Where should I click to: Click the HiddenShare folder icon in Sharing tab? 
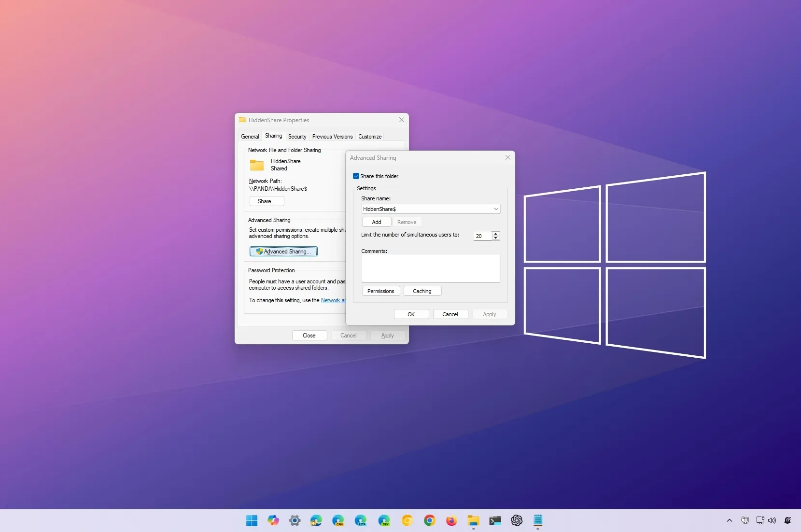pos(257,165)
